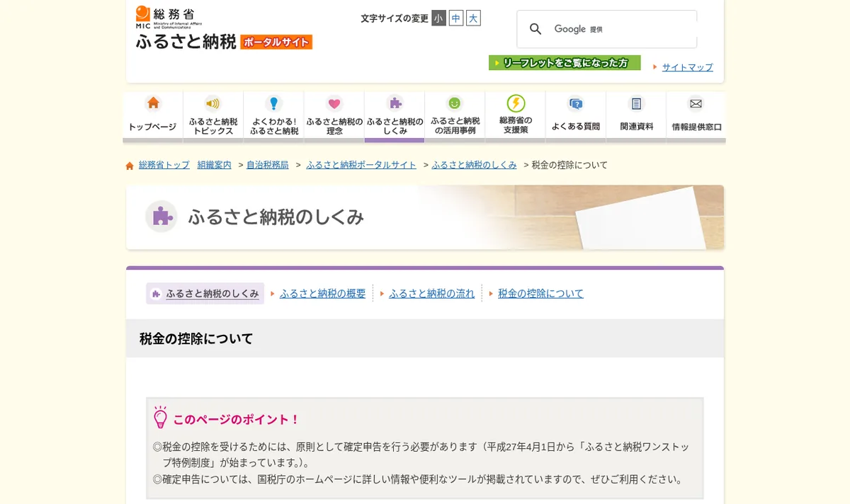
Task: Click the green リーフレットをご覧になった方 banner
Action: (565, 63)
